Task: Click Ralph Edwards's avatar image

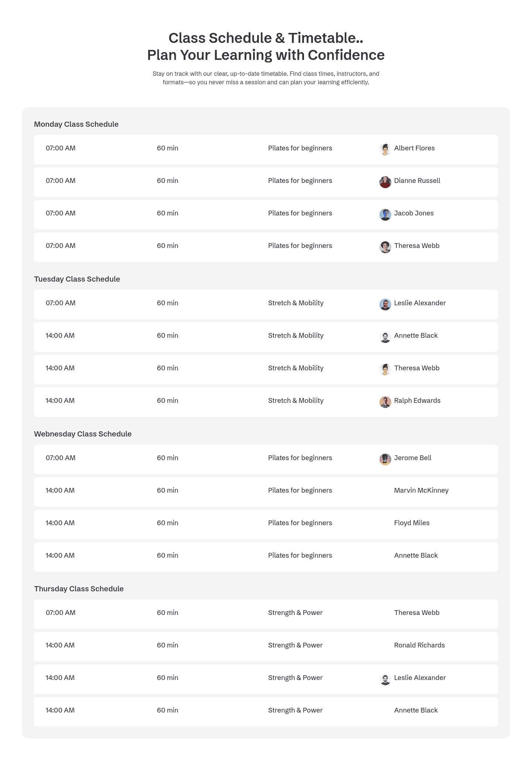Action: click(385, 402)
